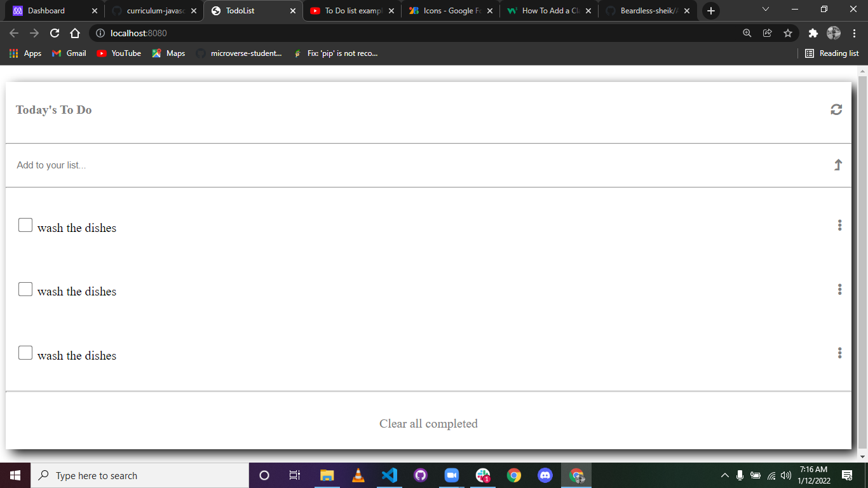Open the Wi-Fi network tray icon

(x=771, y=475)
